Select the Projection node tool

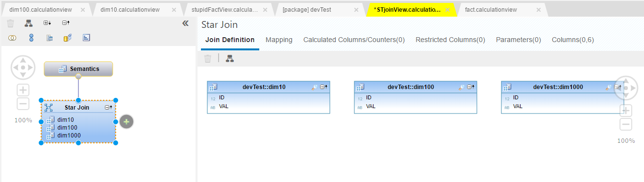pos(49,38)
